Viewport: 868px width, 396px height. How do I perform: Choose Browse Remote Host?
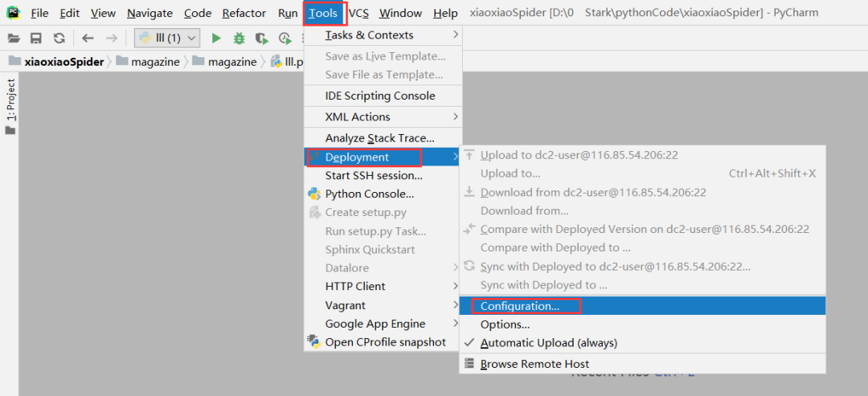pos(534,364)
